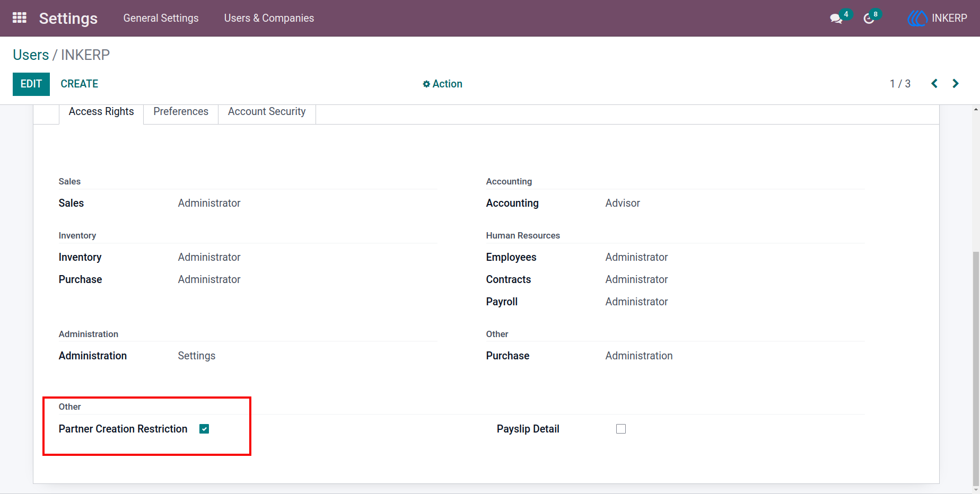Go to next record arrow
Image resolution: width=980 pixels, height=494 pixels.
coord(956,84)
